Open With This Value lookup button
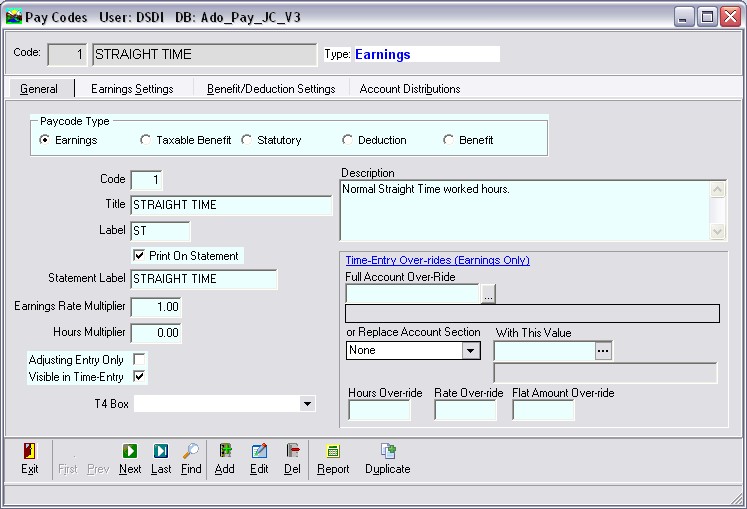The height and width of the screenshot is (509, 747). tap(603, 351)
